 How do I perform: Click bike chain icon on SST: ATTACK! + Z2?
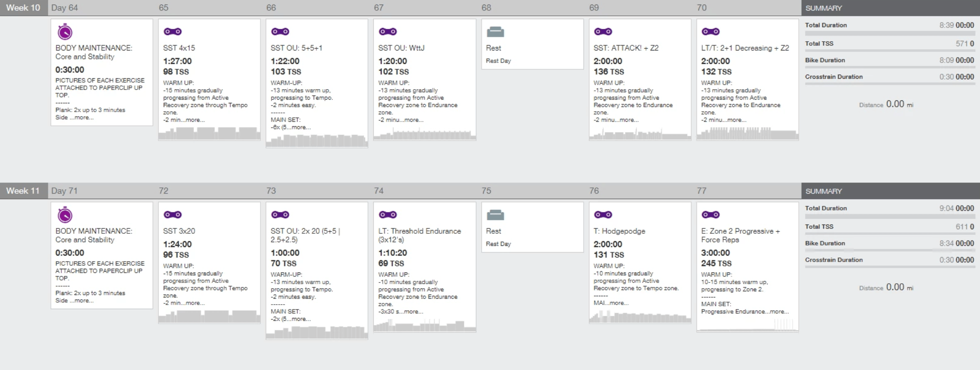click(603, 31)
